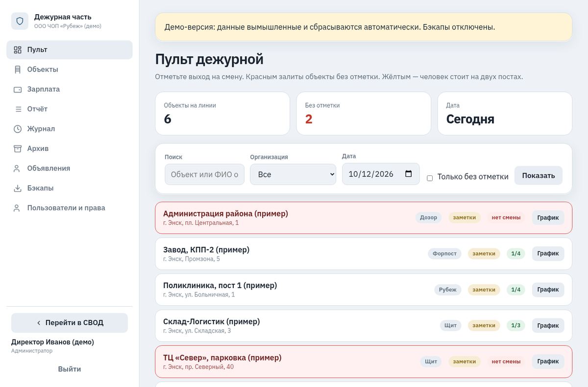This screenshot has height=387, width=588.
Task: Click the shield logo icon
Action: point(20,21)
